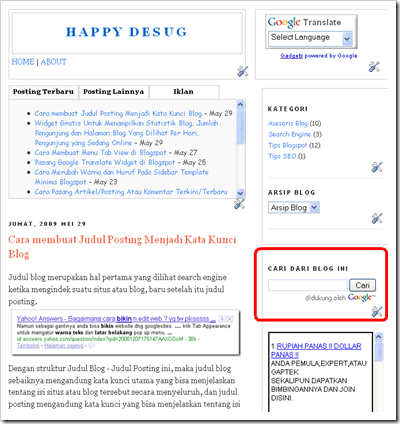Click red post title Cara membuat Judul Posting
400x424 pixels.
click(x=122, y=247)
